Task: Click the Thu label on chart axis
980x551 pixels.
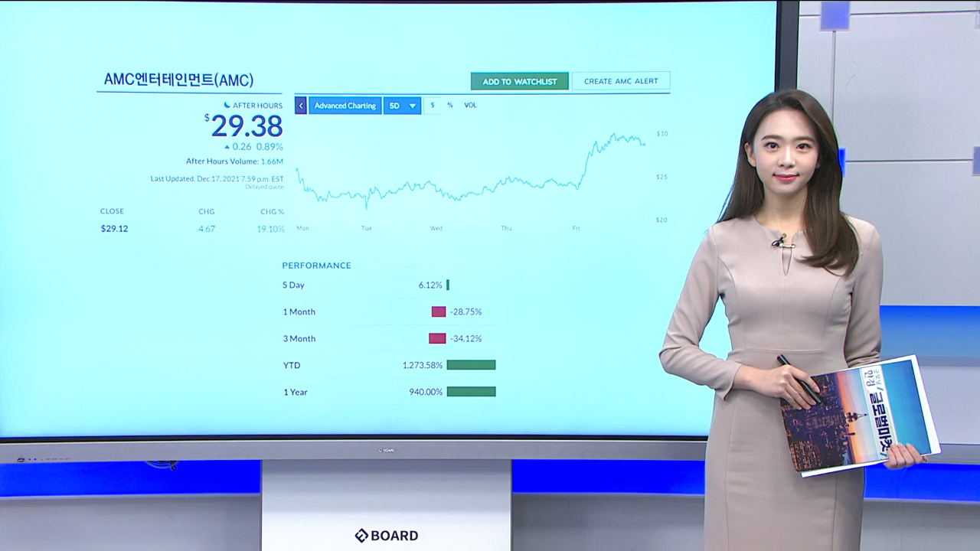Action: [506, 228]
